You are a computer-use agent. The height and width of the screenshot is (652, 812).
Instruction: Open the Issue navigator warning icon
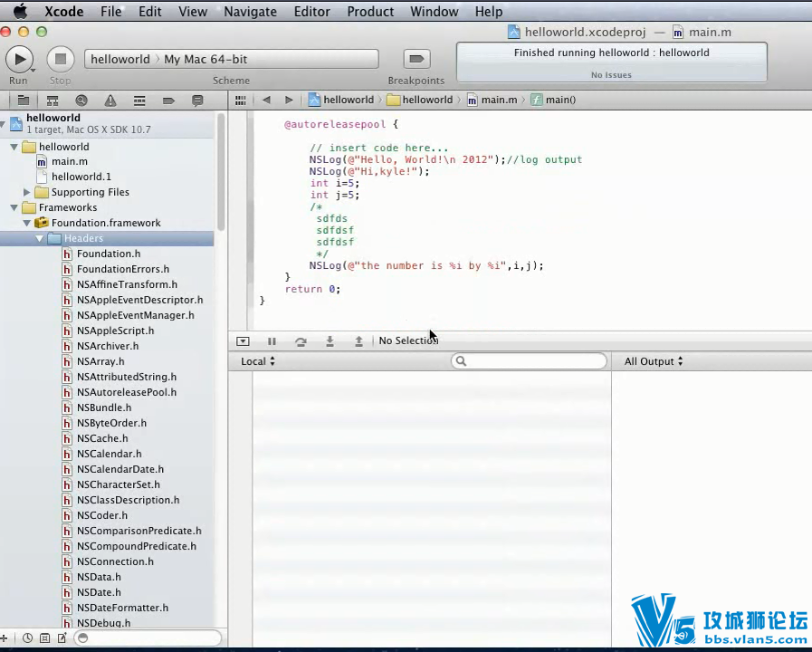click(x=110, y=101)
